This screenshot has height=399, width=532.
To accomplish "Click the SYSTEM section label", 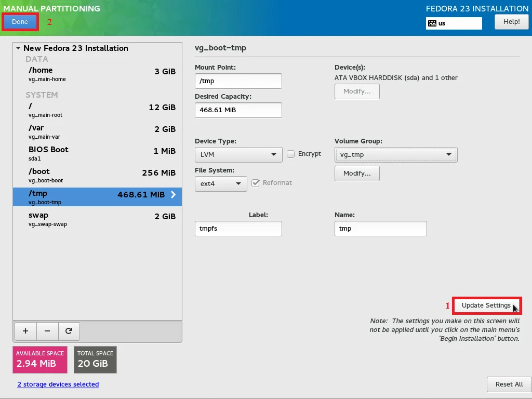I will (42, 95).
